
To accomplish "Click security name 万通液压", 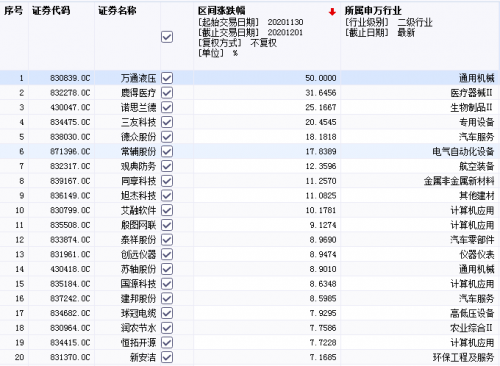I will pyautogui.click(x=138, y=78).
